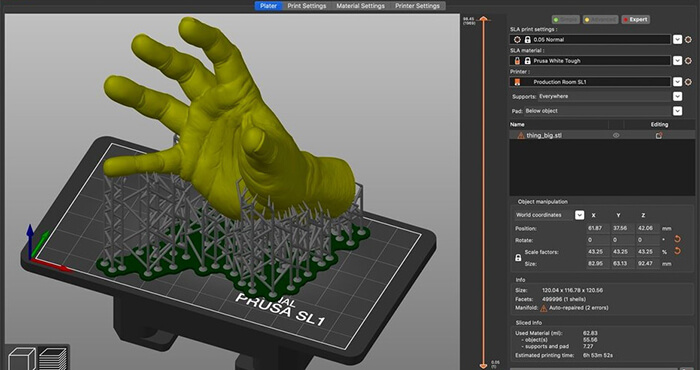Reset scale with the orange arrow
Viewport: 700px width, 370px height.
pyautogui.click(x=677, y=251)
